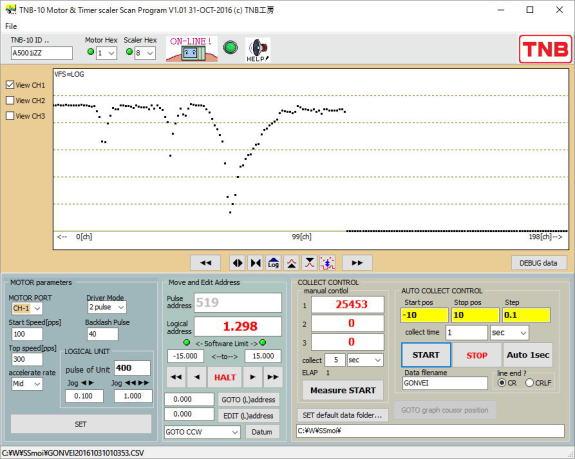Viewport: 575px width, 459px height.
Task: Click the default folder path field
Action: [430, 431]
